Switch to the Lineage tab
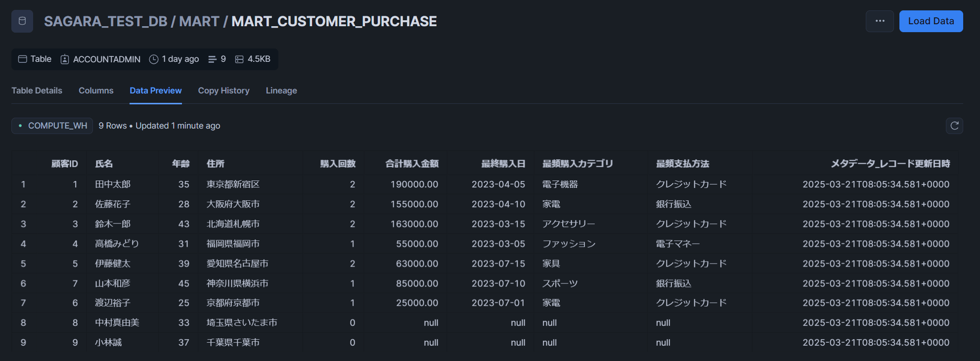The width and height of the screenshot is (980, 361). (x=281, y=90)
